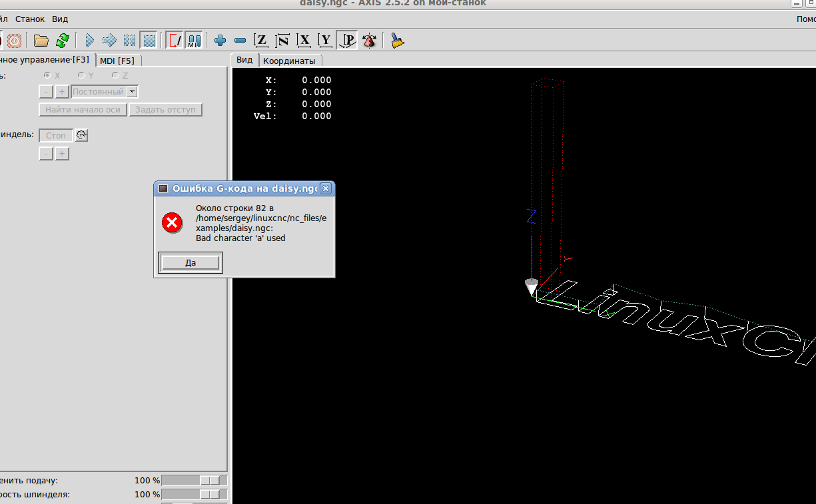
Task: Open the Постоянный jog increment dropdown
Action: click(132, 92)
